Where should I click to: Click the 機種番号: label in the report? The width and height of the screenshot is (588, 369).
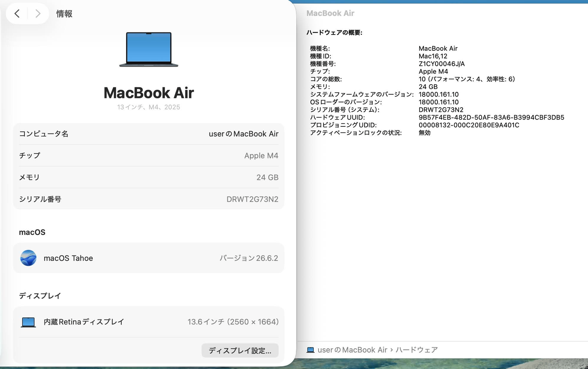(323, 64)
